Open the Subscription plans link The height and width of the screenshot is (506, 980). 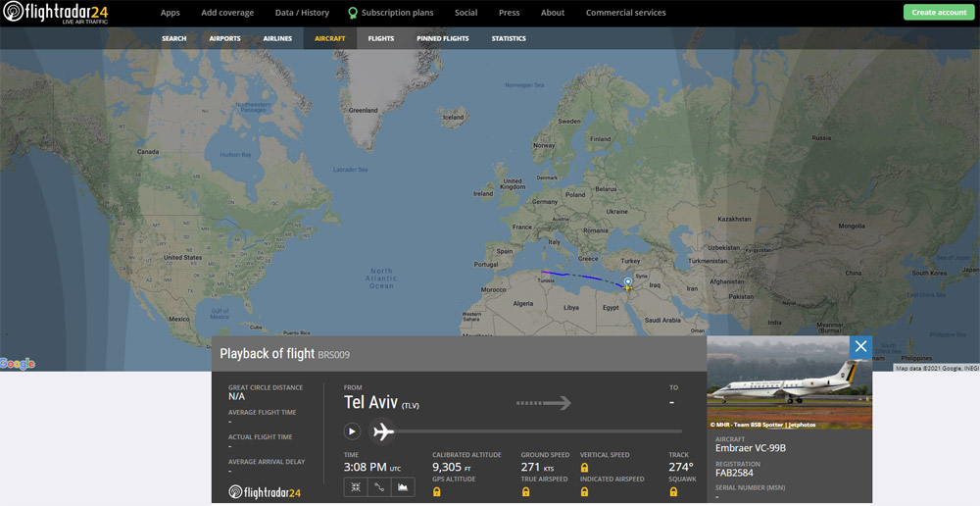pos(398,13)
